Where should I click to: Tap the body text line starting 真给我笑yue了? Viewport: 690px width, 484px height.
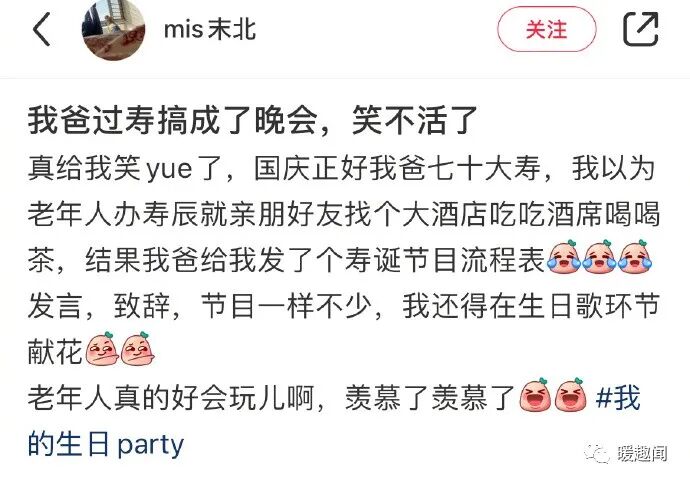pyautogui.click(x=341, y=169)
